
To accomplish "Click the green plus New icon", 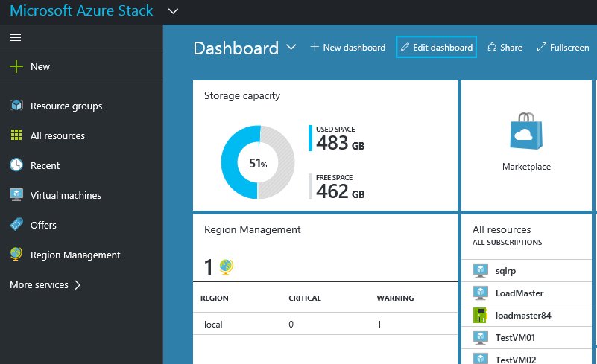I will [x=16, y=66].
